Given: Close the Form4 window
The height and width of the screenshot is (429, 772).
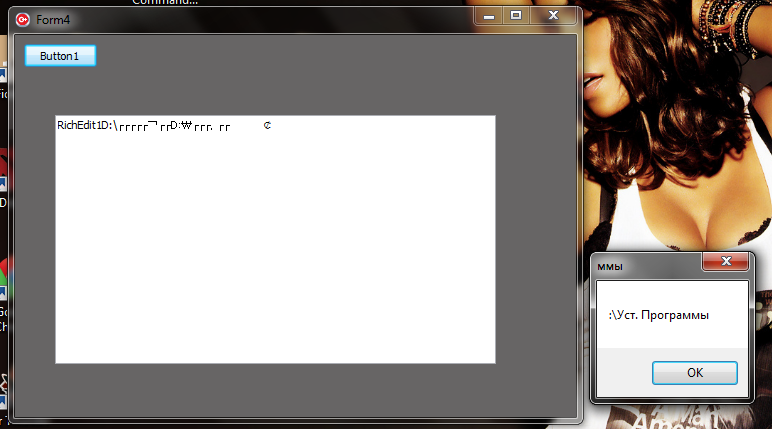Looking at the screenshot, I should pos(553,16).
